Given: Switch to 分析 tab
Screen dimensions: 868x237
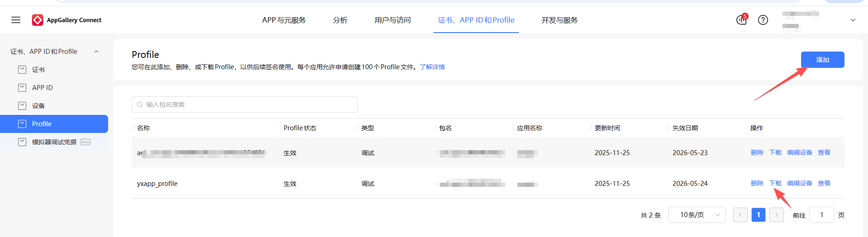Looking at the screenshot, I should coord(340,20).
